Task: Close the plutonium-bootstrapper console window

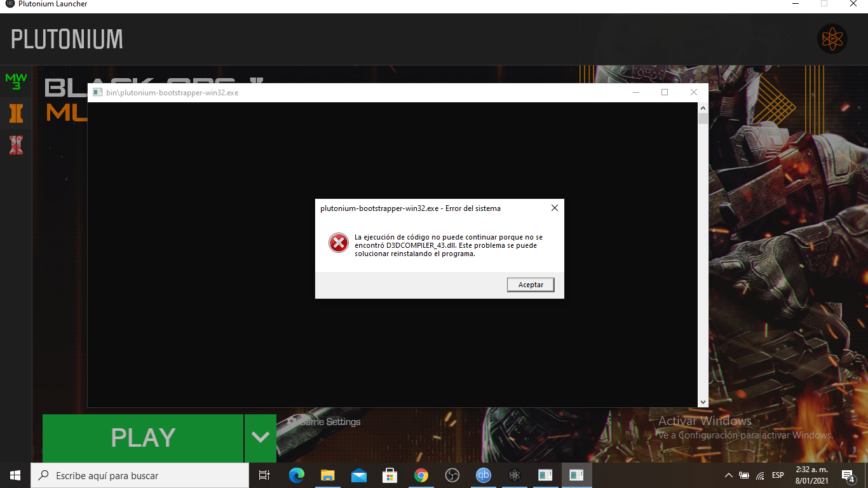Action: [694, 92]
